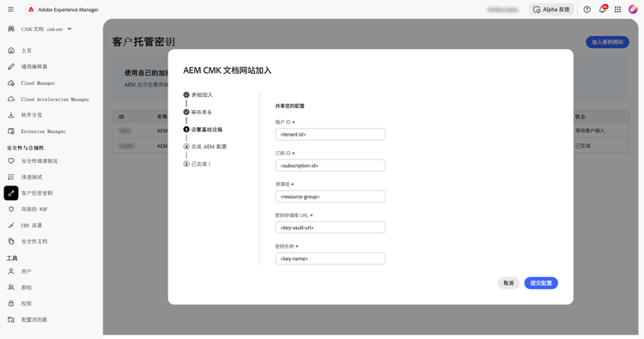The image size is (644, 339).
Task: Click the 权限 lock icon
Action: pos(11,303)
